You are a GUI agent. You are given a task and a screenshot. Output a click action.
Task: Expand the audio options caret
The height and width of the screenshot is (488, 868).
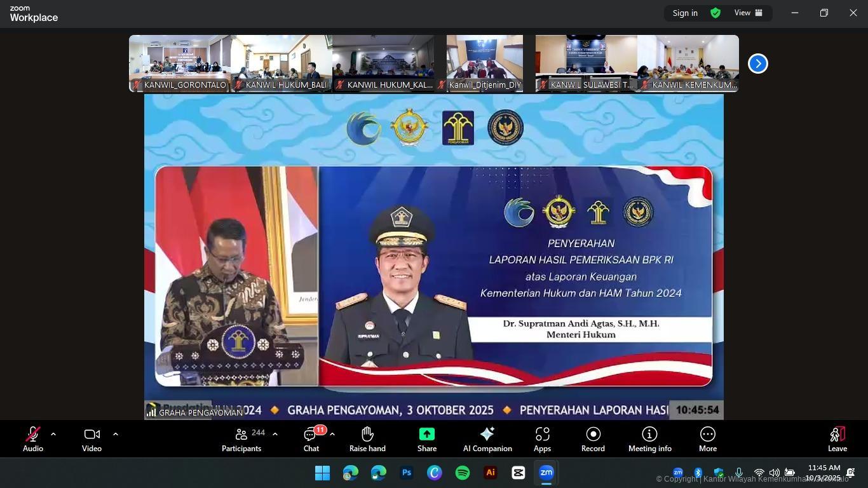point(53,434)
